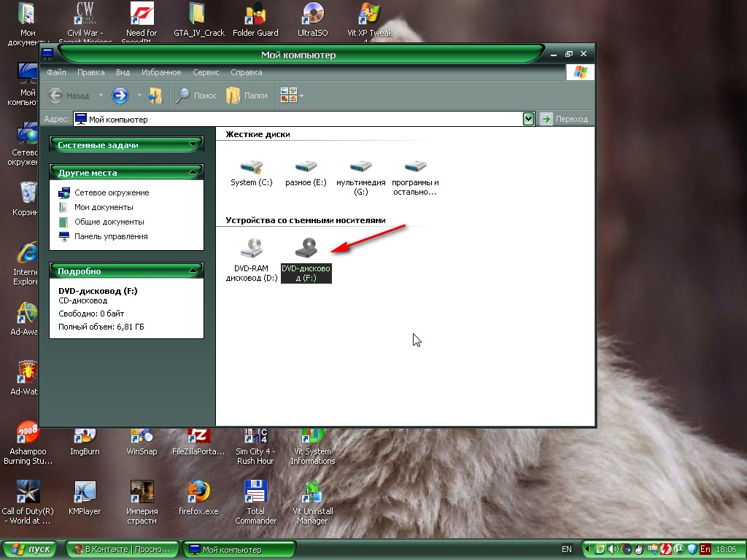Image resolution: width=747 pixels, height=560 pixels.
Task: Open the Forward history dropdown arrow
Action: coord(139,96)
